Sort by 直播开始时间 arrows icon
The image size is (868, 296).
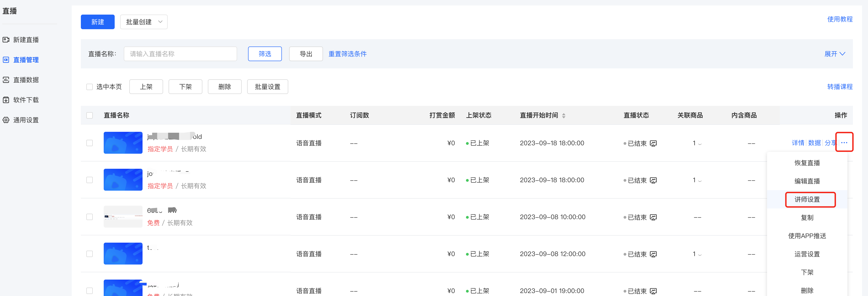pyautogui.click(x=564, y=116)
